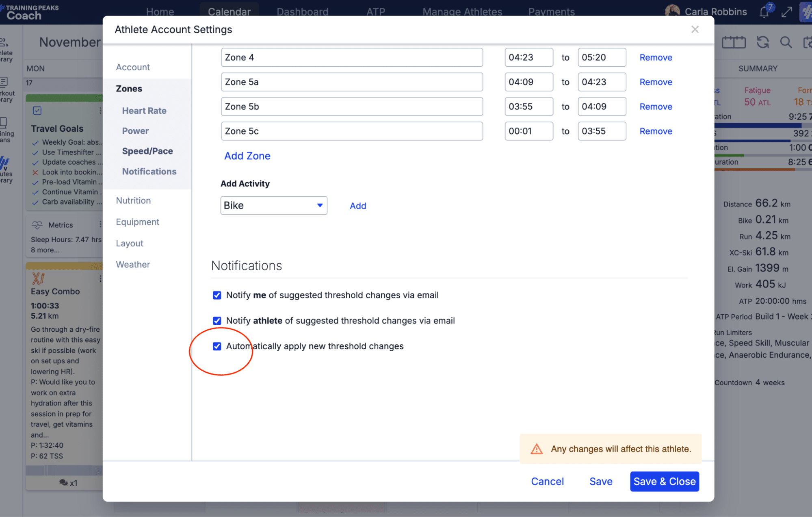812x517 pixels.
Task: Click '8 more...' in Metrics card
Action: pos(45,250)
